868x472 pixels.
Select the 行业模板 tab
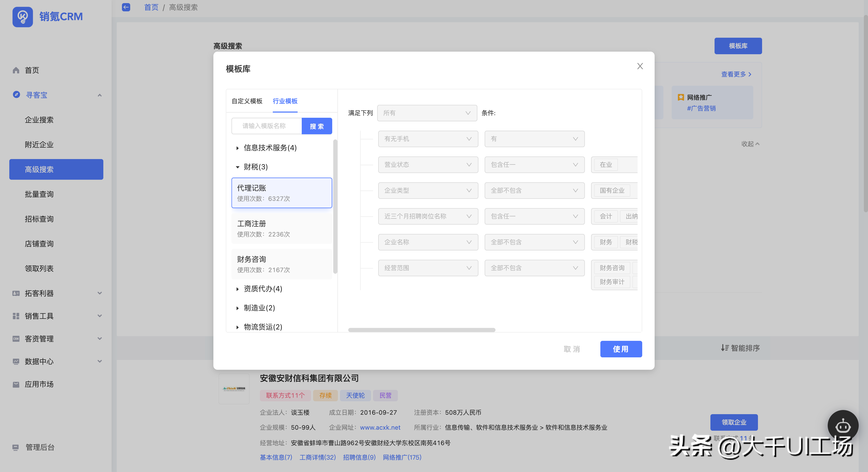pyautogui.click(x=285, y=101)
